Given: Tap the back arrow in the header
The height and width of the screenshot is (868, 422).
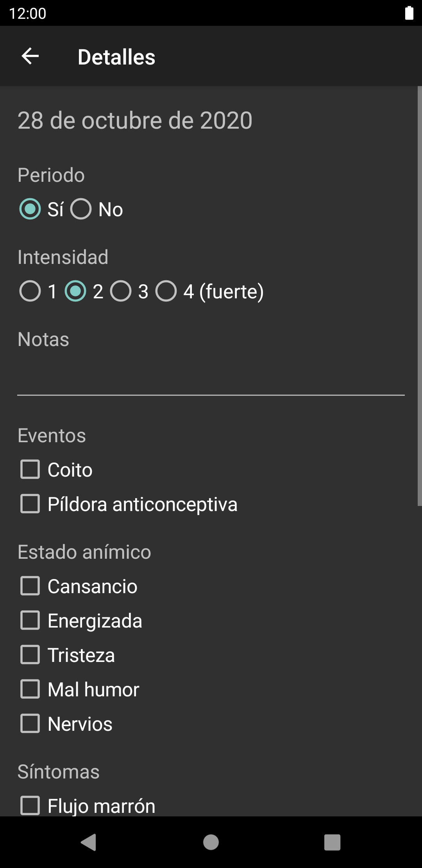Looking at the screenshot, I should [x=30, y=56].
